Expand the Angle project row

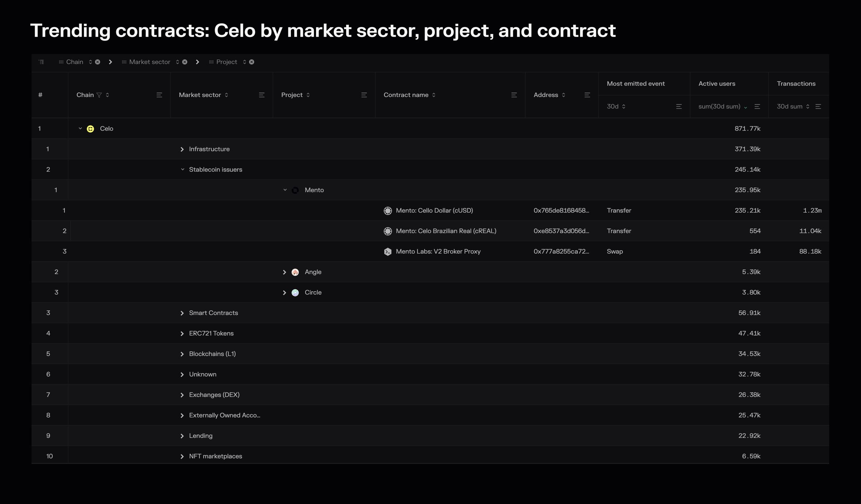(x=284, y=272)
